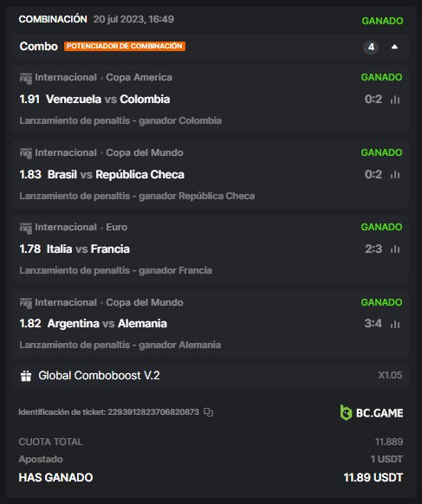Click the FIFA icon beside Copa America
This screenshot has width=422, height=504.
26,78
